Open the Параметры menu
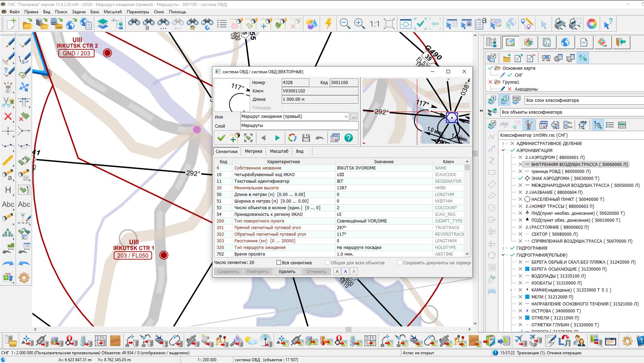 click(x=138, y=12)
